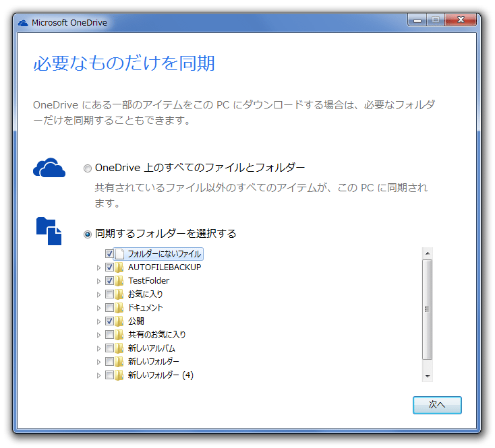The height and width of the screenshot is (448, 495).
Task: Expand the 共有のお気に入り tree node
Action: tap(98, 335)
